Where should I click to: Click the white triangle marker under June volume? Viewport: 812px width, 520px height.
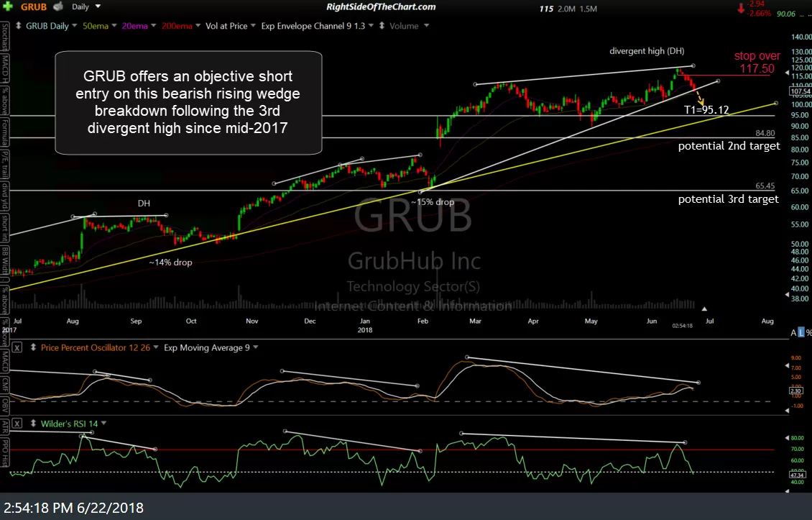coord(704,309)
